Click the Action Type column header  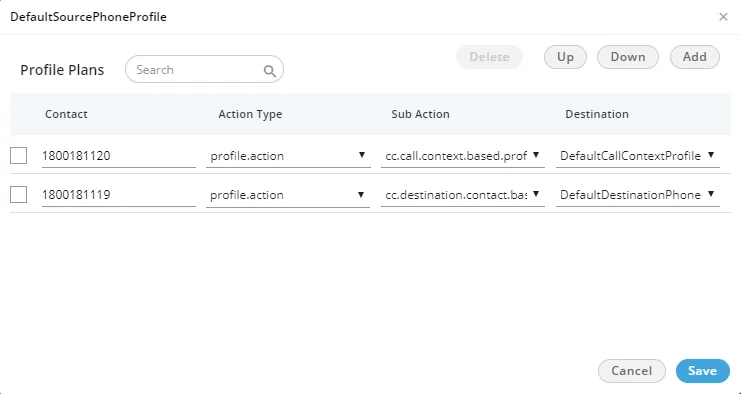click(250, 114)
